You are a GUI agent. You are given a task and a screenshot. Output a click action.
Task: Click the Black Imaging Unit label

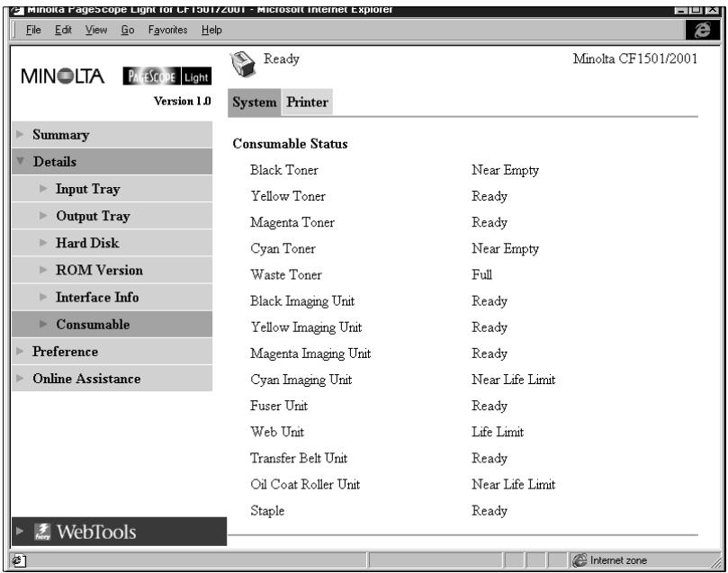point(302,301)
